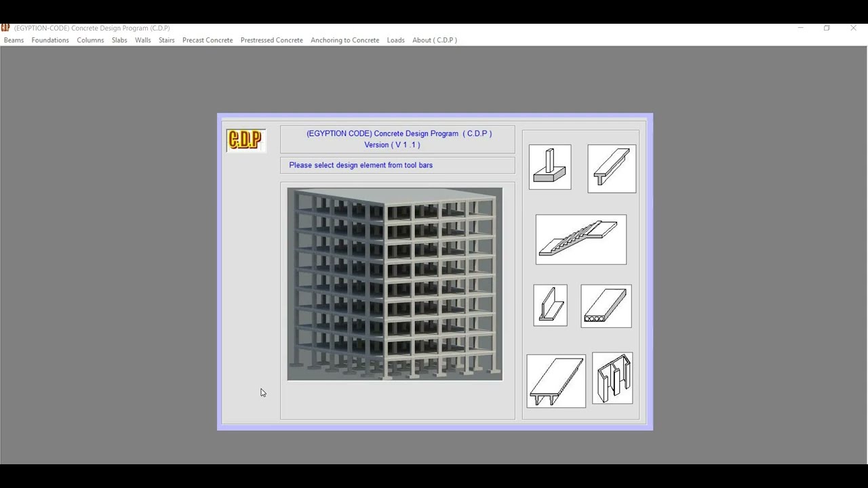
Task: Click the staircase illustration icon
Action: pos(581,240)
